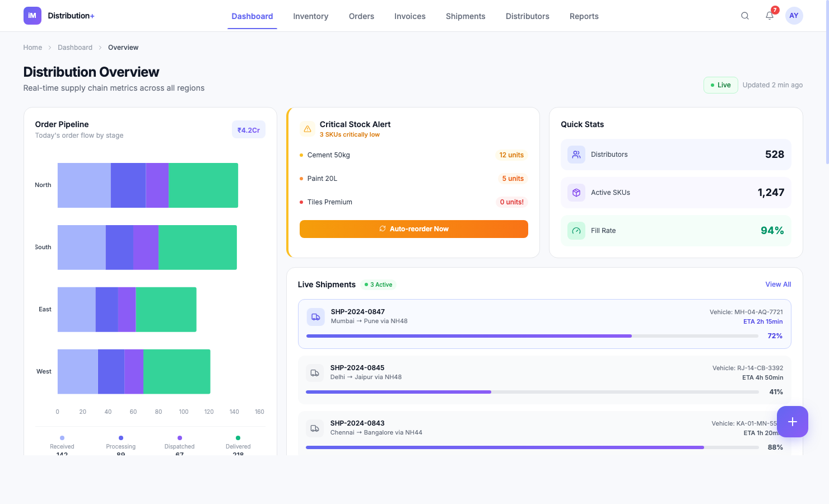Click the Distribution+ logo icon
Screen dimensions: 829x504
pos(32,16)
